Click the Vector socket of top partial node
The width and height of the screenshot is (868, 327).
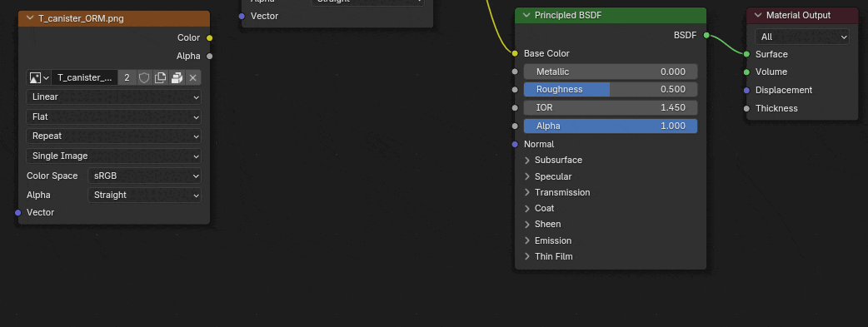coord(242,16)
